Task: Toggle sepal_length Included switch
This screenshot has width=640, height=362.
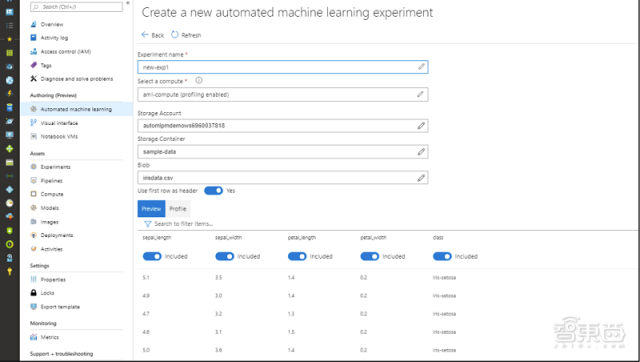Action: 152,256
